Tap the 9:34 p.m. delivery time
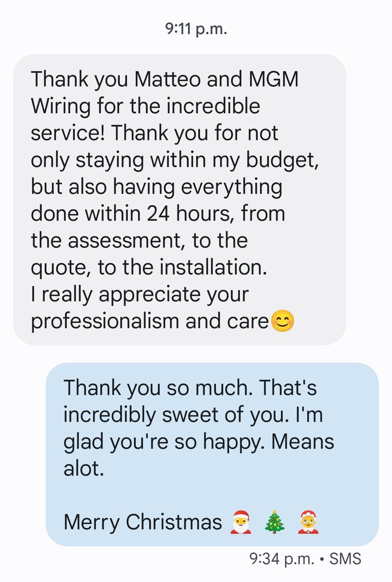 pos(282,559)
